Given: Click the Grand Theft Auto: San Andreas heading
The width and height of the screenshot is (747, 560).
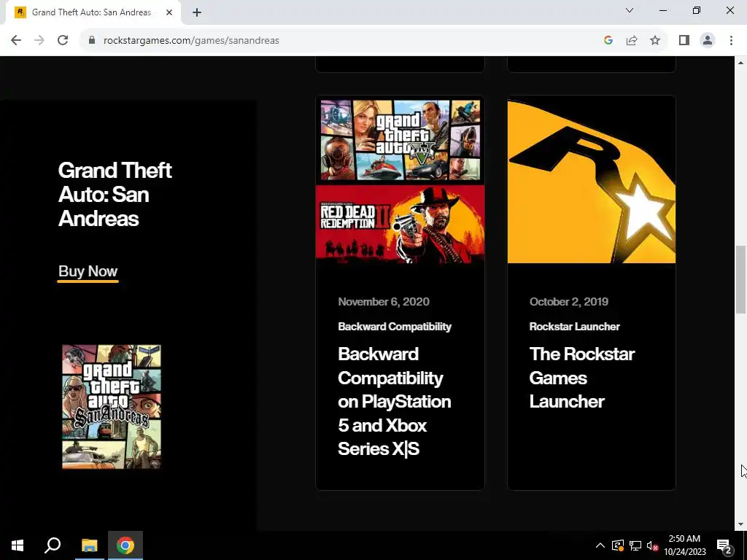Looking at the screenshot, I should coord(115,194).
